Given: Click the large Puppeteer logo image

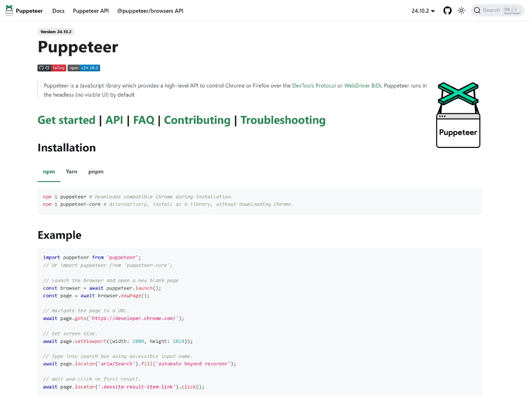Looking at the screenshot, I should 459,115.
